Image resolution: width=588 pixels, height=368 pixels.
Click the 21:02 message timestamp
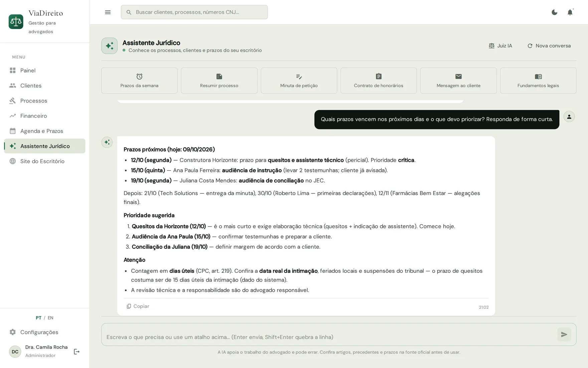coord(483,307)
